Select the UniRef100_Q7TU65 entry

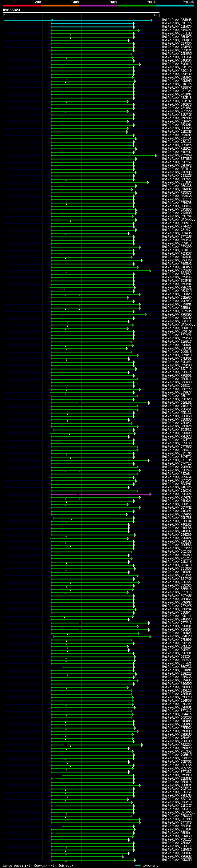point(177,447)
